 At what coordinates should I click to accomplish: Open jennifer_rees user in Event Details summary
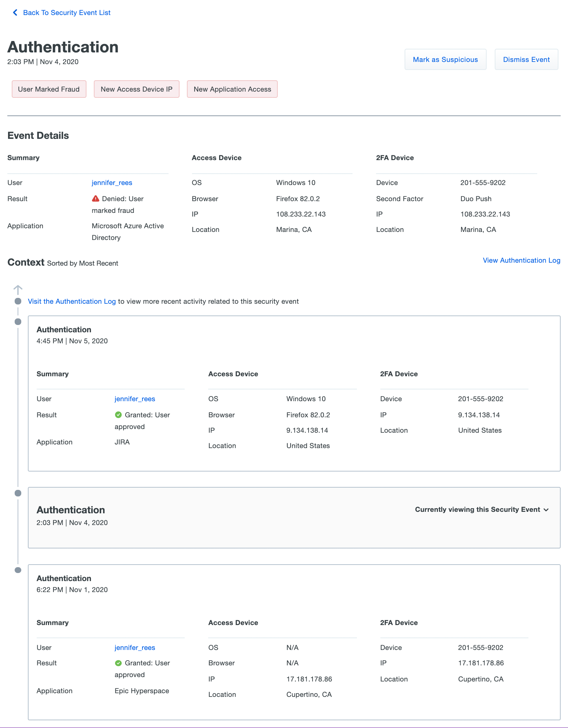112,182
